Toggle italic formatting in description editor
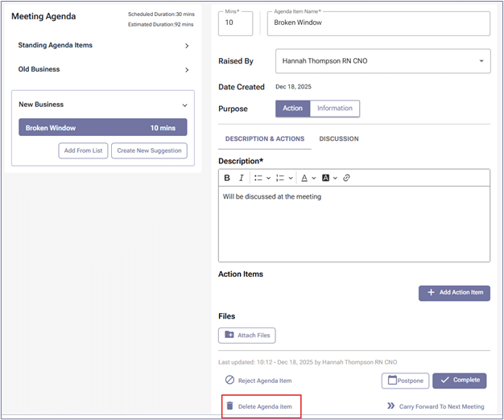 coord(241,178)
